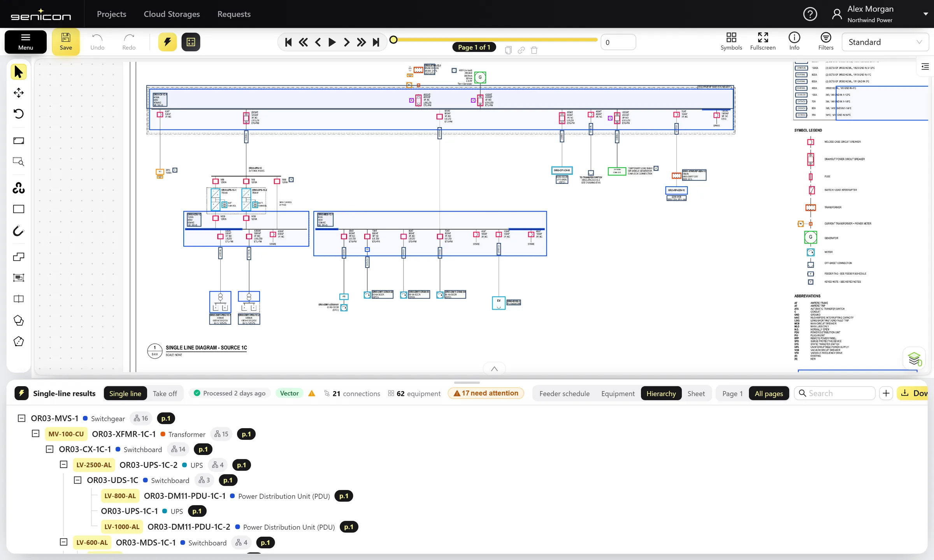Select the All pages scope toggle
This screenshot has height=560, width=934.
[x=769, y=393]
